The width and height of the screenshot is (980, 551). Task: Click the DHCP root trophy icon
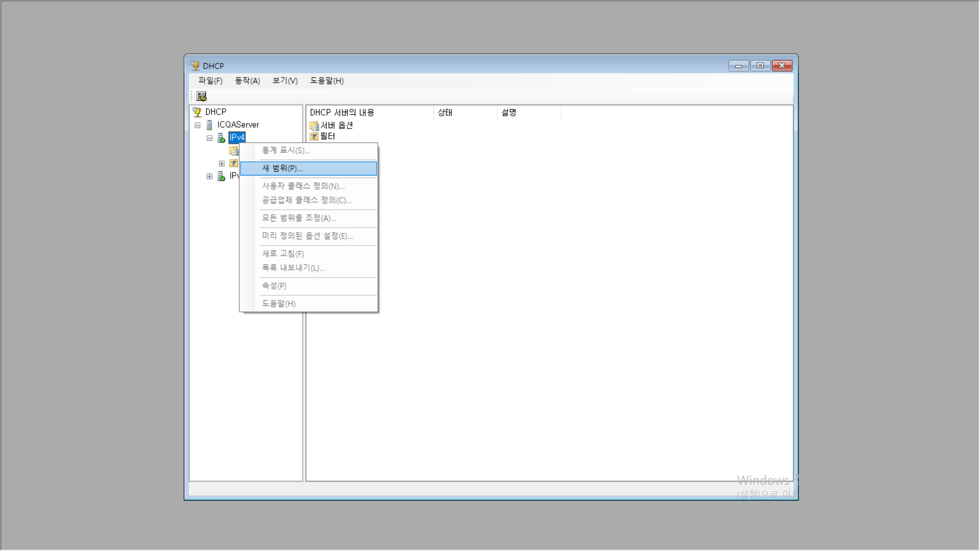[x=197, y=112]
